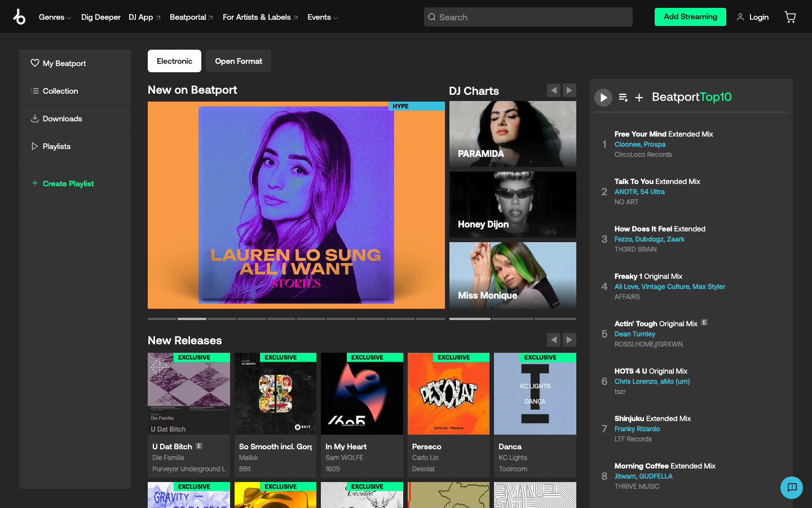
Task: Open Collection in the sidebar
Action: coord(75,91)
